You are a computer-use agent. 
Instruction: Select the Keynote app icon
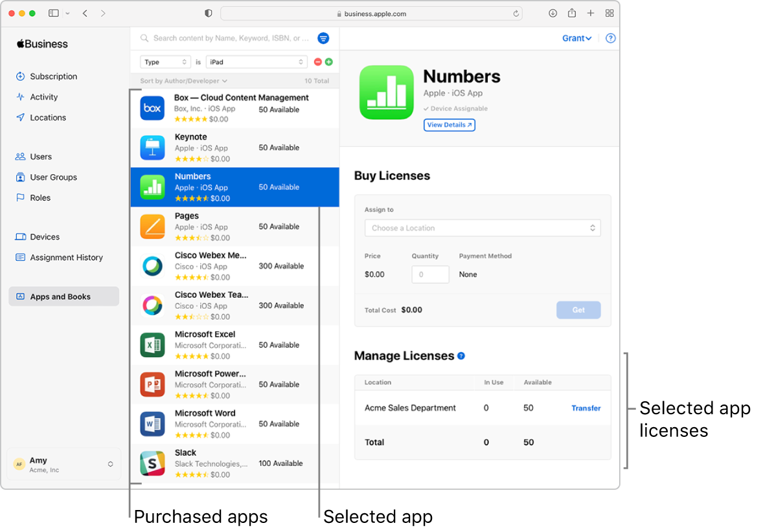[152, 148]
